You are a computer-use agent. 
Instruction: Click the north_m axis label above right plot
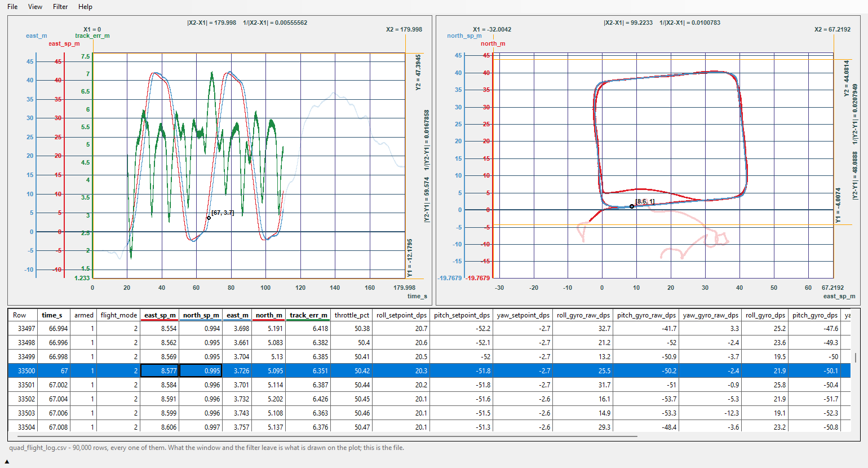pyautogui.click(x=493, y=43)
